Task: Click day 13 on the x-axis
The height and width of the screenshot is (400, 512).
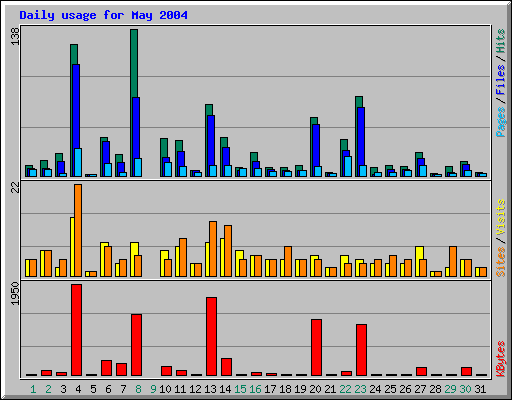Action: [x=210, y=389]
